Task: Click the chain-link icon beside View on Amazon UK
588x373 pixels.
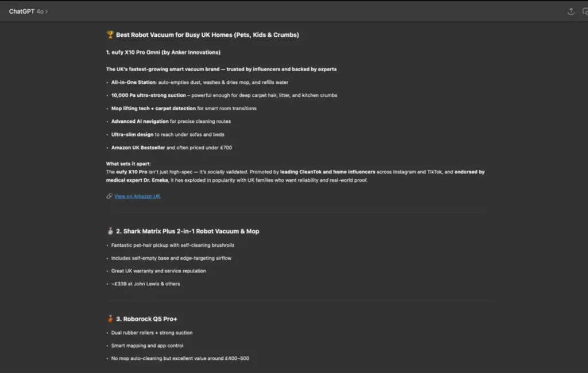Action: coord(109,196)
